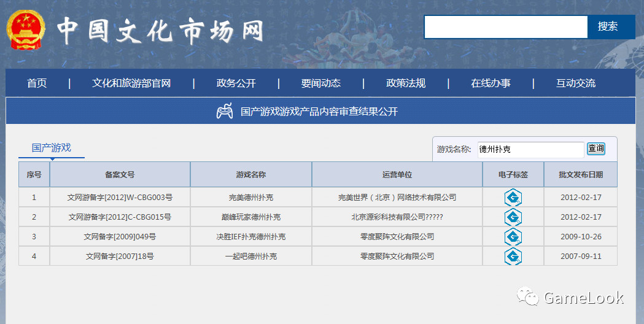Click operator 北京源彩科技有限公司?????

tap(397, 217)
